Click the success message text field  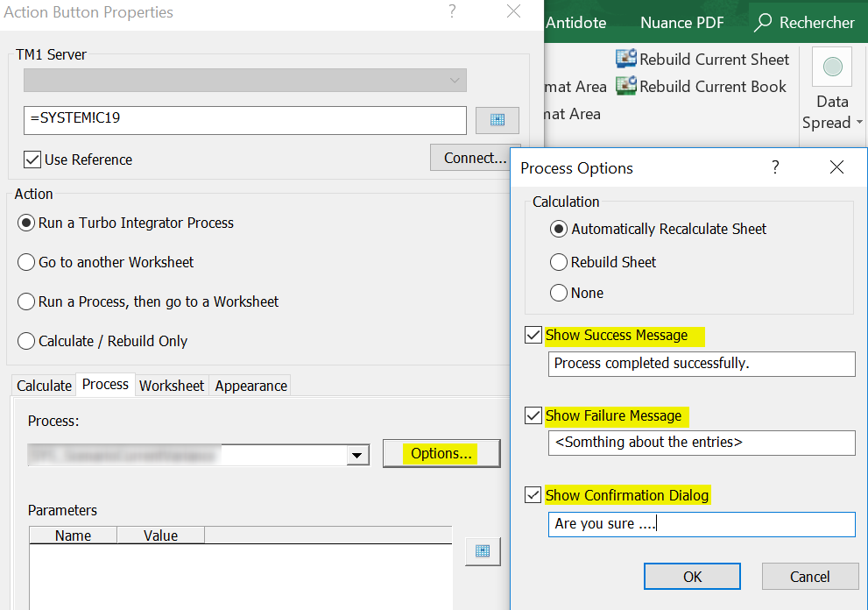click(x=702, y=364)
